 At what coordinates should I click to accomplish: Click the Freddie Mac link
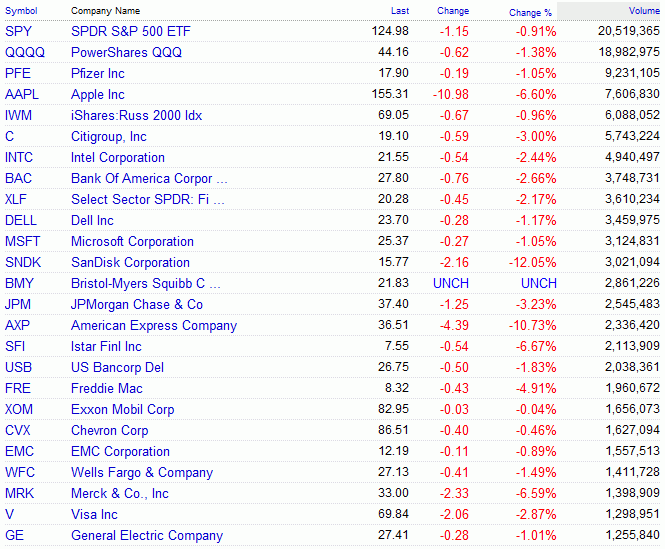click(107, 388)
